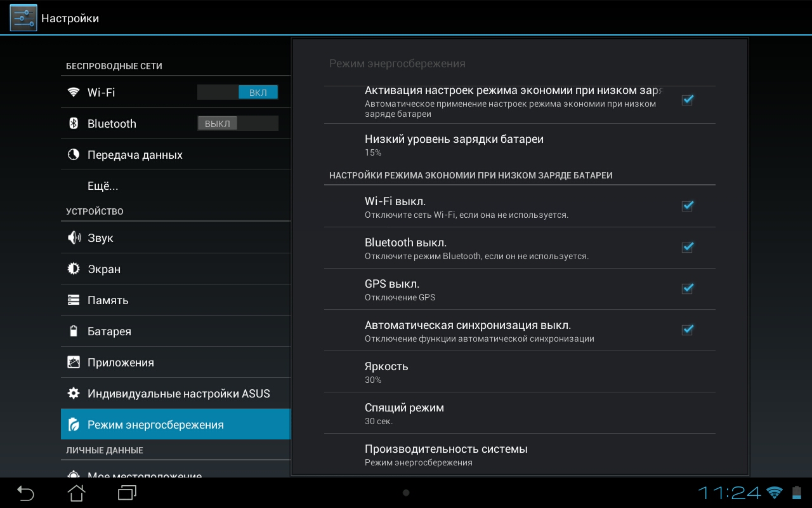Uncheck 'Автоматическая синхронизация выкл.' checkbox
Viewport: 812px width, 508px height.
click(x=687, y=330)
